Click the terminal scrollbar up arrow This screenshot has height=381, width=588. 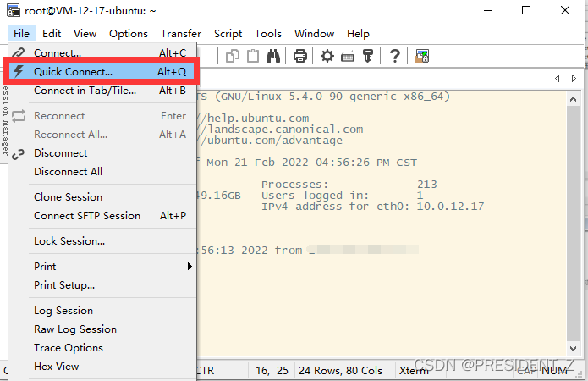pyautogui.click(x=573, y=99)
